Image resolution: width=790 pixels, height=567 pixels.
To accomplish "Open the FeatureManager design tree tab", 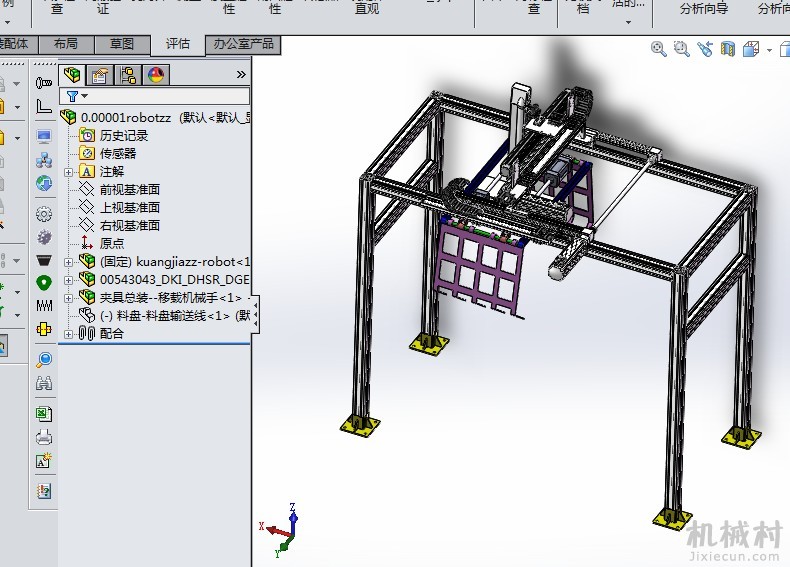I will tap(72, 75).
